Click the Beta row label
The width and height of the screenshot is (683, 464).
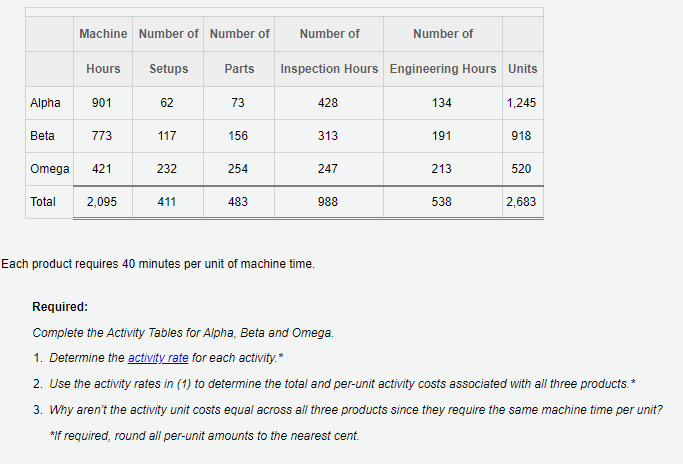coord(42,136)
